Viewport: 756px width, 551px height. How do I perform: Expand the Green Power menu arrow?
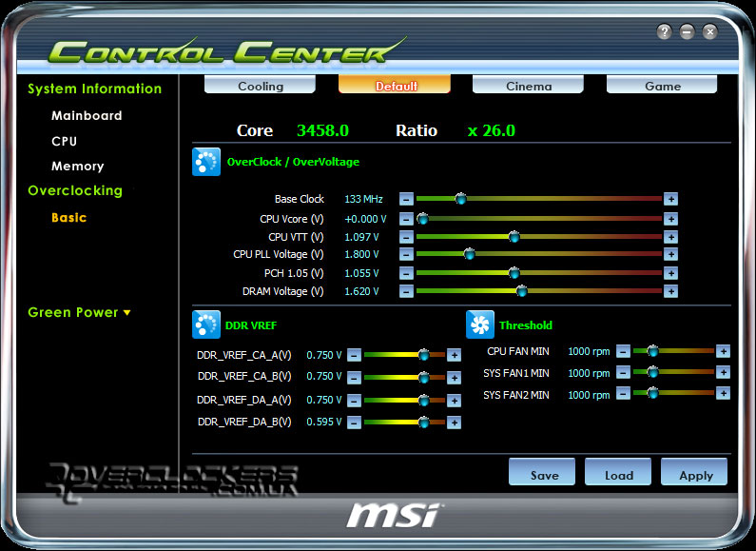(x=126, y=313)
